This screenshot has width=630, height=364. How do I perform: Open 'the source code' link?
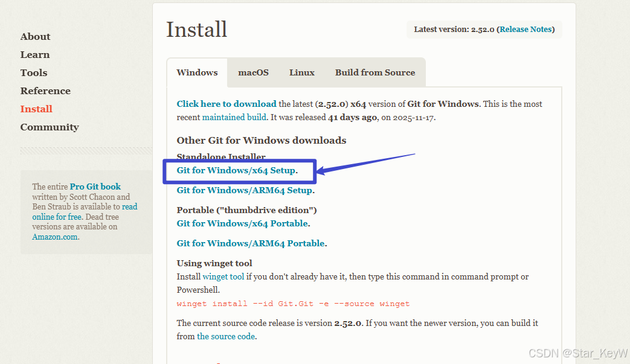point(226,336)
